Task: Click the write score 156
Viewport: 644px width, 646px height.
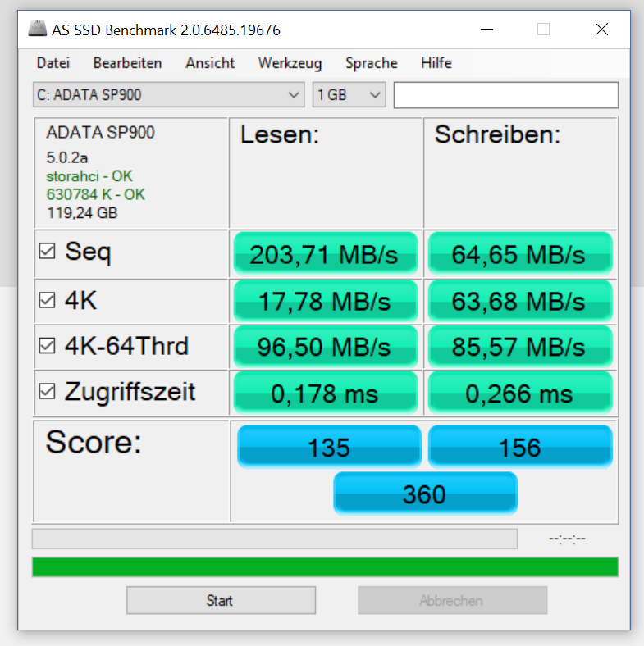Action: [x=520, y=447]
